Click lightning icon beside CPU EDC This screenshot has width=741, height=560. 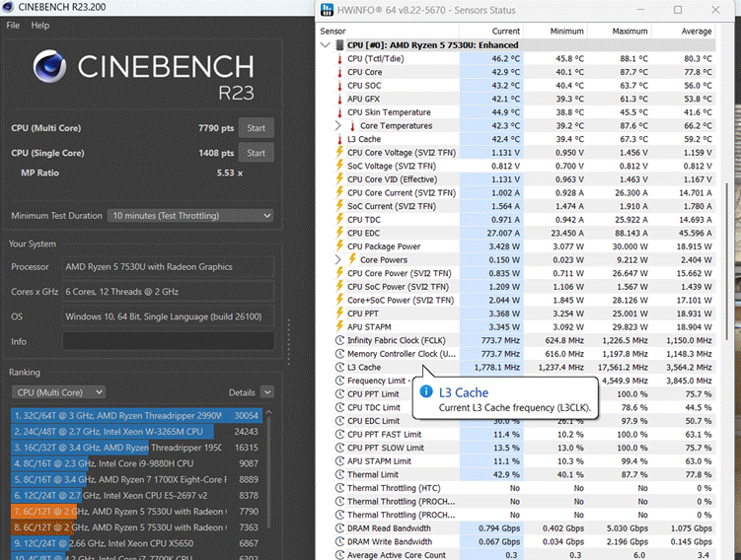(339, 234)
